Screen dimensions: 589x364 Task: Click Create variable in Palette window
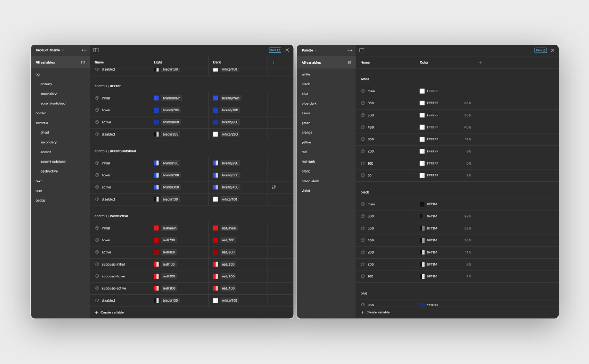click(375, 312)
